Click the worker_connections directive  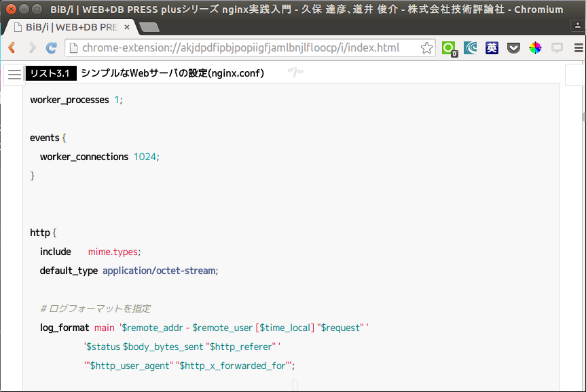pyautogui.click(x=84, y=157)
